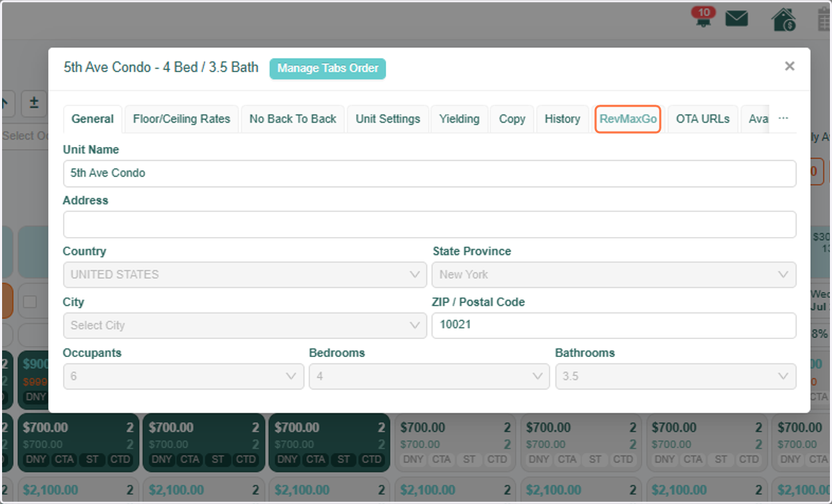832x504 pixels.
Task: Open the notifications bell with badge 10
Action: click(x=704, y=17)
